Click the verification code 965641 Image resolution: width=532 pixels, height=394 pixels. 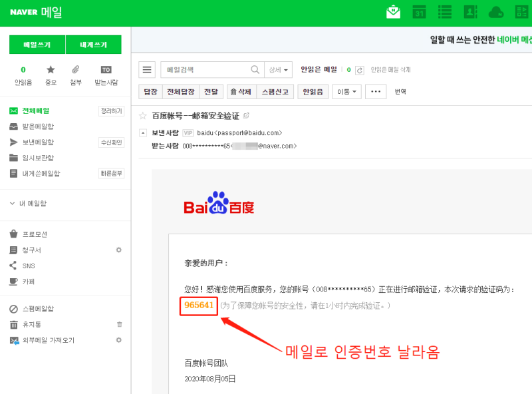point(199,305)
